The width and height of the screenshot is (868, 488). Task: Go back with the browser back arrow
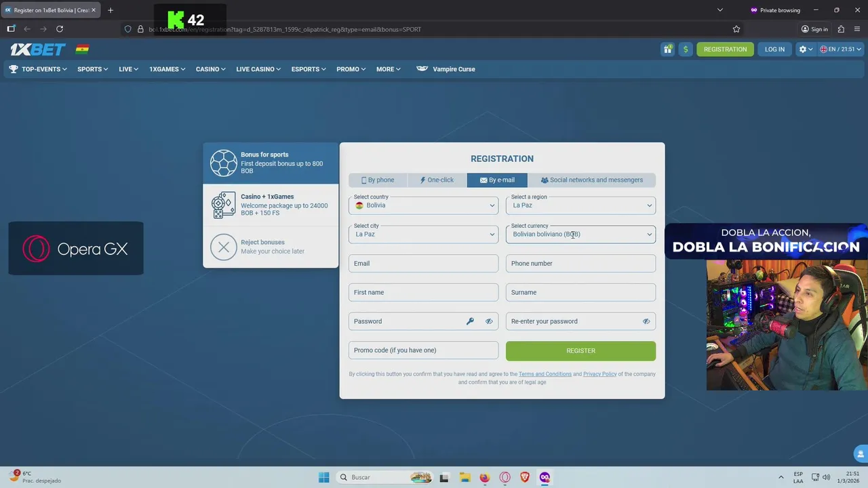click(x=27, y=29)
